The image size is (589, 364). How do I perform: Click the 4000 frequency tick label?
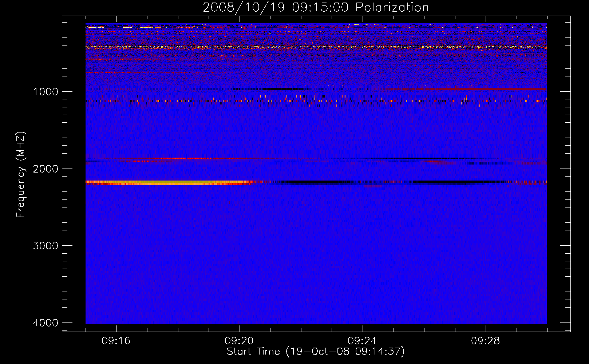(46, 323)
